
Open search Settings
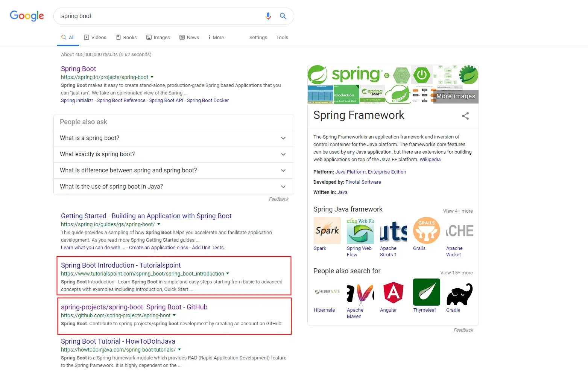(x=258, y=37)
